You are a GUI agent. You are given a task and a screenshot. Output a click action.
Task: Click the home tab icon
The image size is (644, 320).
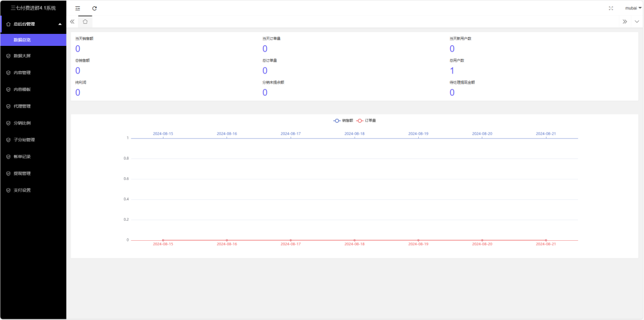[x=85, y=21]
